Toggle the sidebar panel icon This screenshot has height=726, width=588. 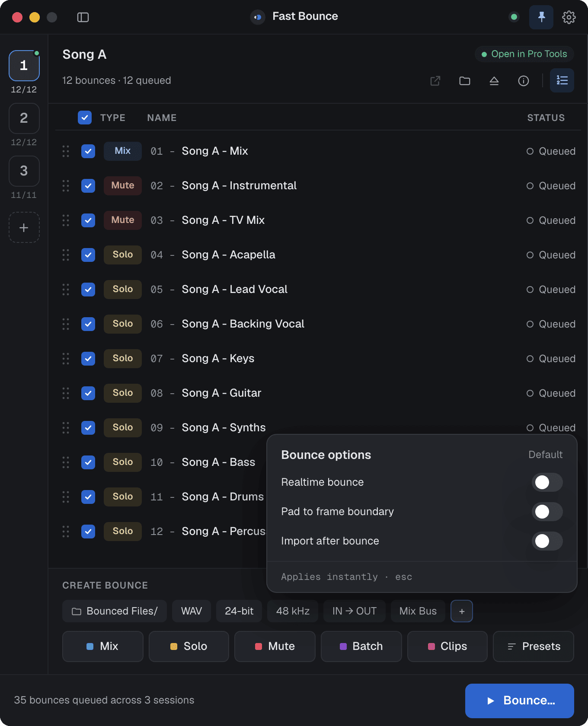point(83,17)
